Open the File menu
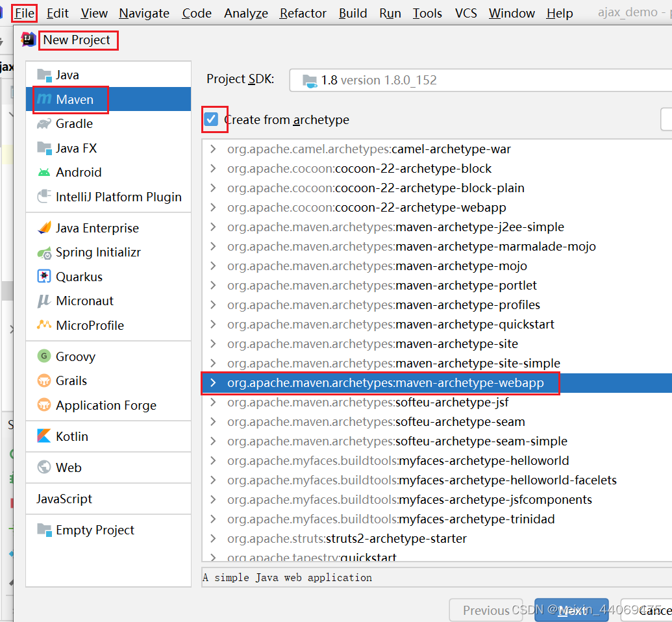This screenshot has height=622, width=672. coord(25,13)
